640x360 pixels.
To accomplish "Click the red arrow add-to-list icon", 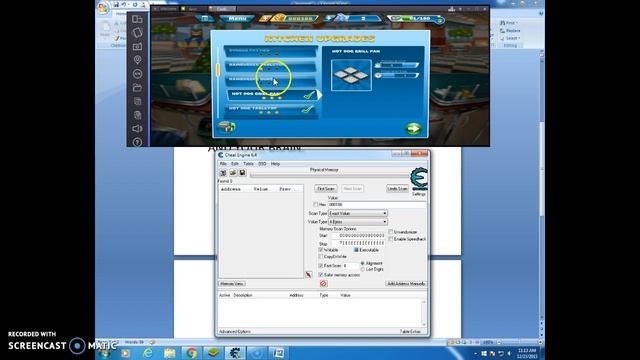I will tap(309, 275).
